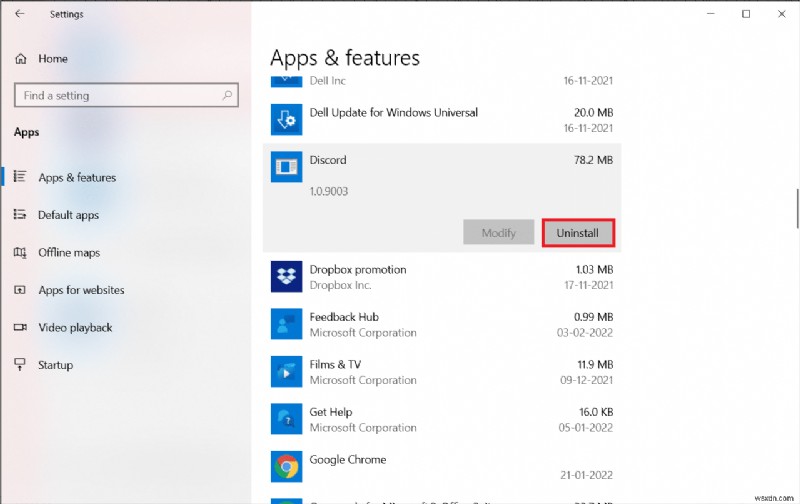Select the Video playback sidebar icon

coord(20,327)
